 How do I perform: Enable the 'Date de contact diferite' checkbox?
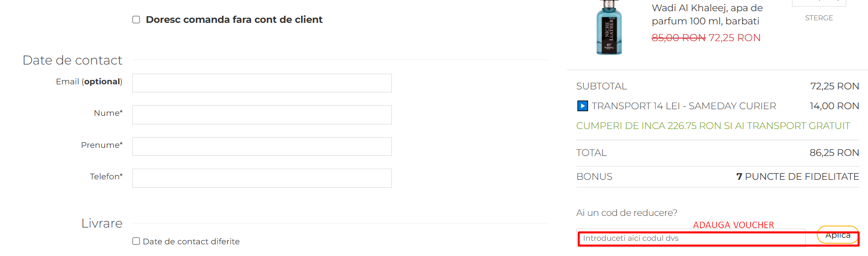click(136, 241)
